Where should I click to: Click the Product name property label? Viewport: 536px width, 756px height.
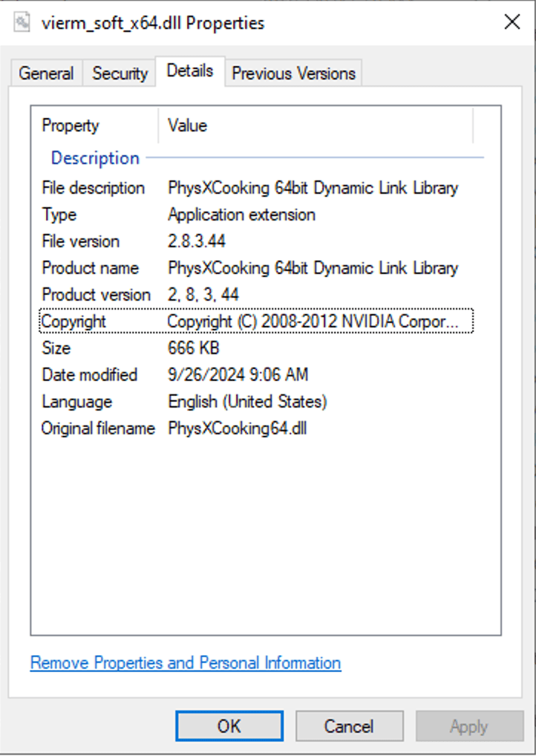pos(90,268)
